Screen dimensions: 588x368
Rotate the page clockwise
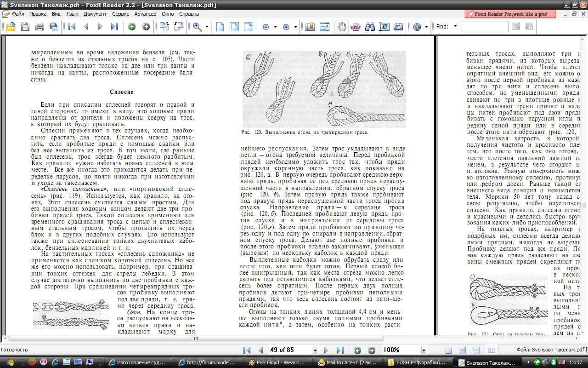point(164,27)
